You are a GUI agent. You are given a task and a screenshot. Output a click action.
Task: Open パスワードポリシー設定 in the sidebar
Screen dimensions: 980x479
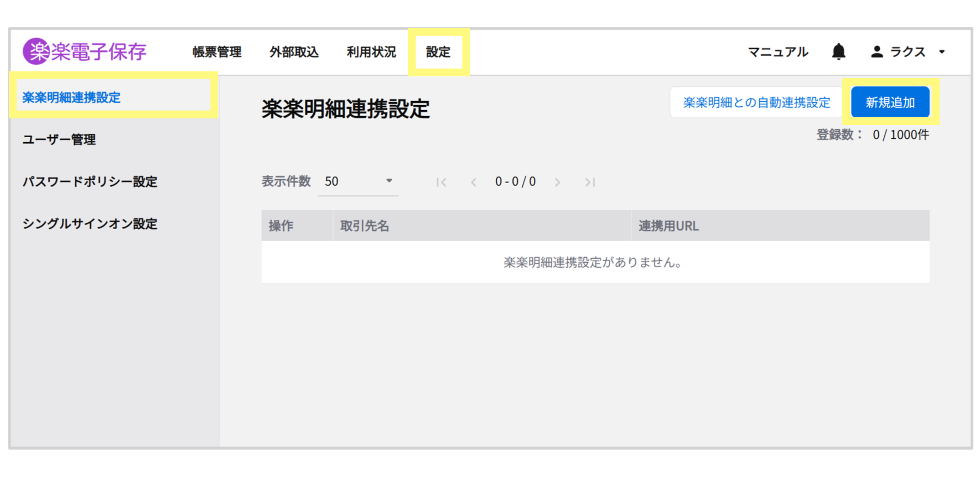90,181
